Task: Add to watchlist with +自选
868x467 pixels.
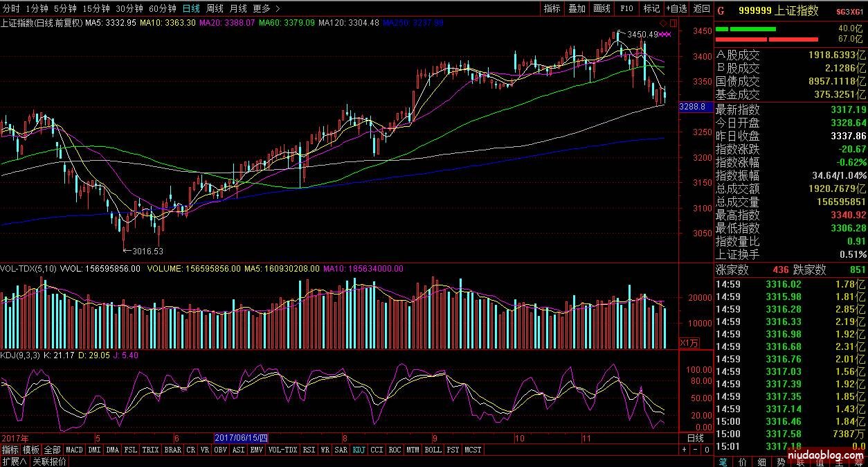Action: 677,8
